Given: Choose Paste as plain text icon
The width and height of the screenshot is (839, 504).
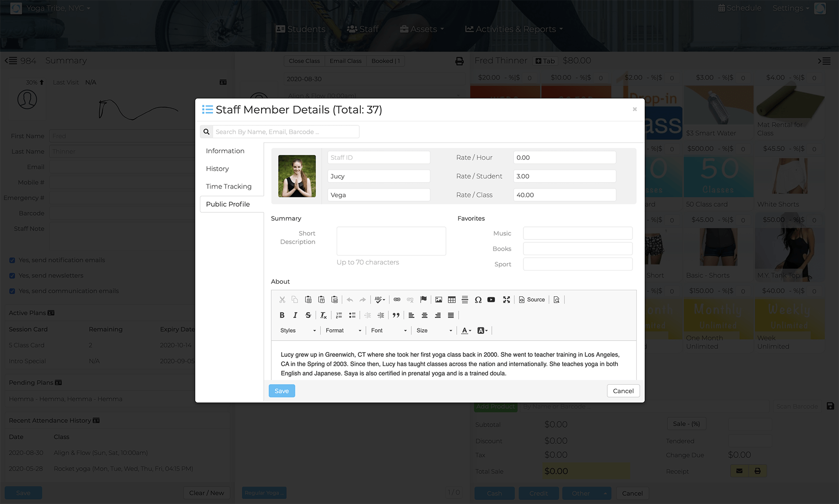Looking at the screenshot, I should [x=321, y=300].
